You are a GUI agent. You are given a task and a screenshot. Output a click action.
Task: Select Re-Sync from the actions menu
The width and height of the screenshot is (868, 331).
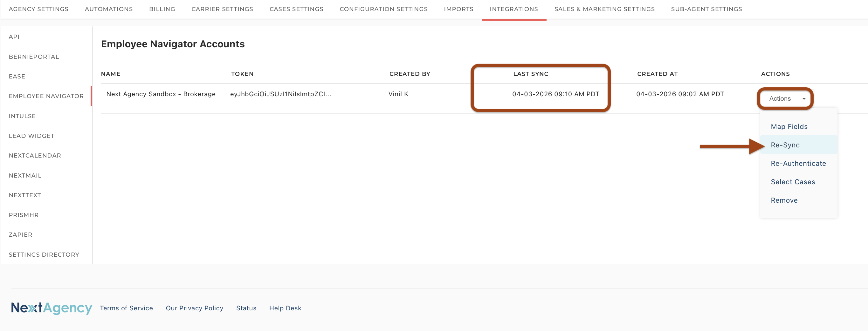(x=785, y=145)
